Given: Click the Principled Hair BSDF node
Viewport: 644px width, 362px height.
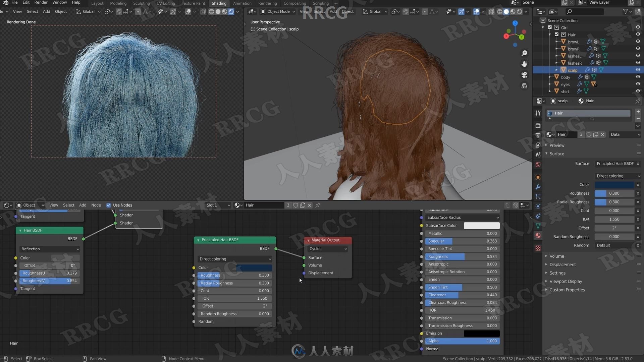Looking at the screenshot, I should (235, 240).
